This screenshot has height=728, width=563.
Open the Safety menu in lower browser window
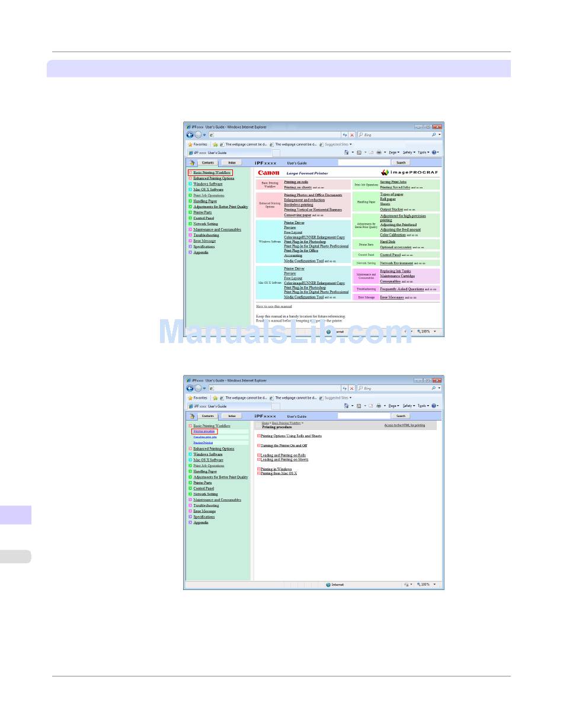408,406
